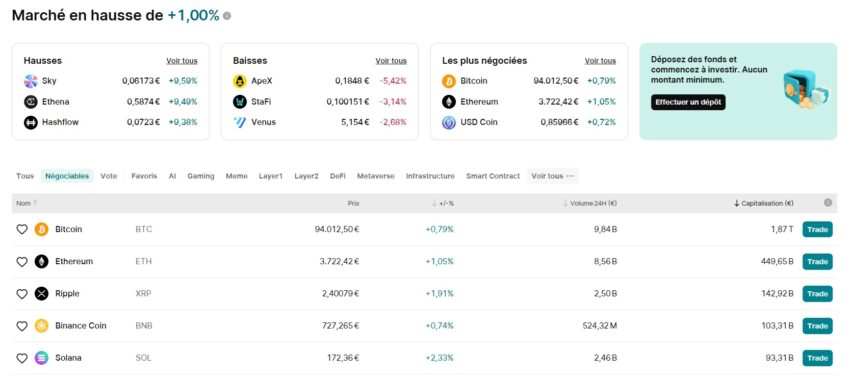This screenshot has width=850, height=378.
Task: Click ApeX change -5,42%
Action: pos(393,81)
